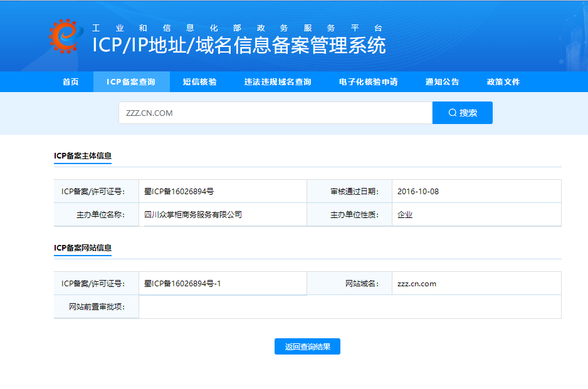Select the ICP备案主体信息 section heading

pyautogui.click(x=83, y=155)
